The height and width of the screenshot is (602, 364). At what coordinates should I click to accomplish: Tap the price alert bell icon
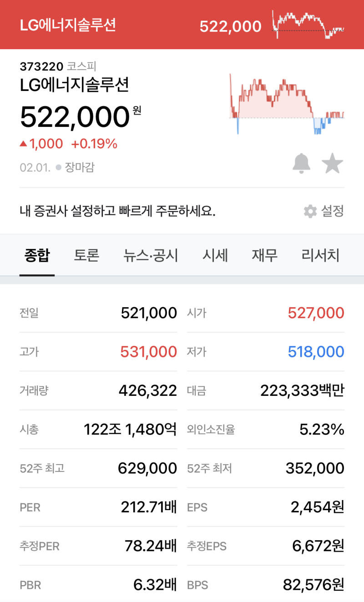(301, 163)
